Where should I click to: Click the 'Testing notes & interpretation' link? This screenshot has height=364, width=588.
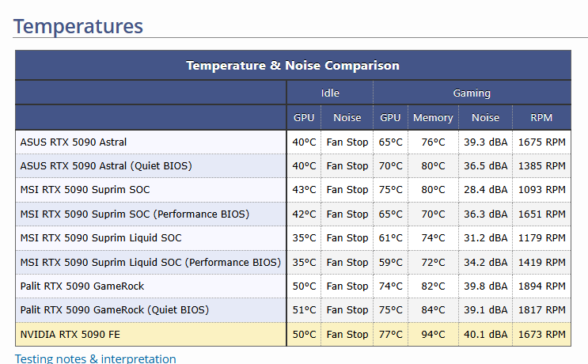tap(95, 358)
